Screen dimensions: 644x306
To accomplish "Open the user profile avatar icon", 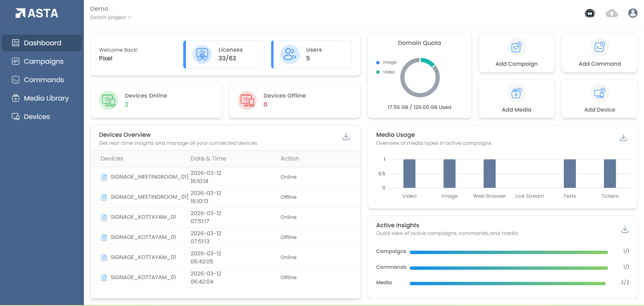I will click(633, 13).
